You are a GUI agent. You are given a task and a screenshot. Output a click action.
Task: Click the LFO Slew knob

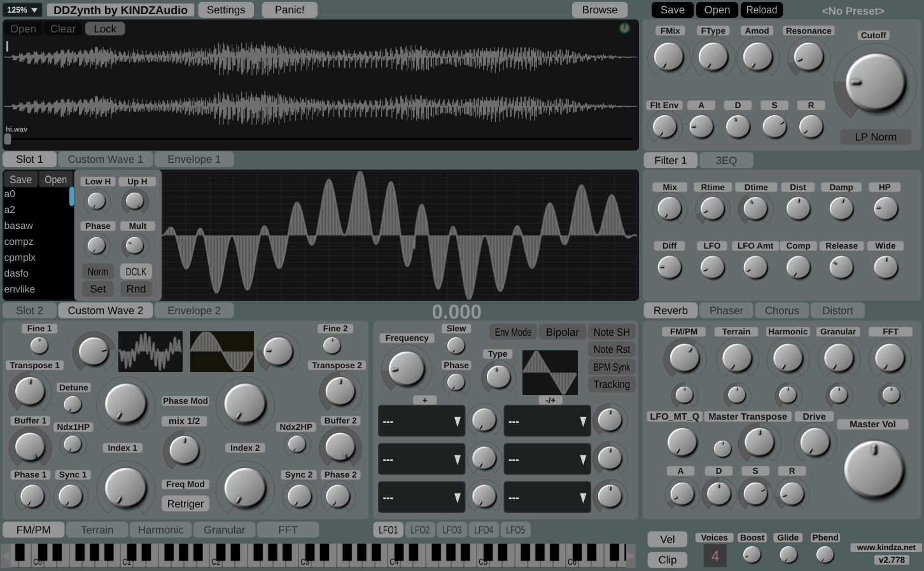click(456, 345)
